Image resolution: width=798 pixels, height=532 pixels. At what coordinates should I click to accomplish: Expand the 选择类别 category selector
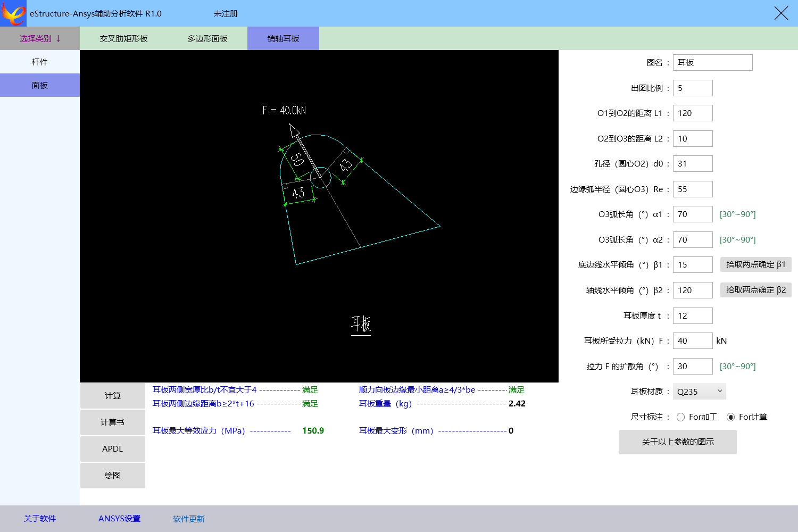(40, 38)
